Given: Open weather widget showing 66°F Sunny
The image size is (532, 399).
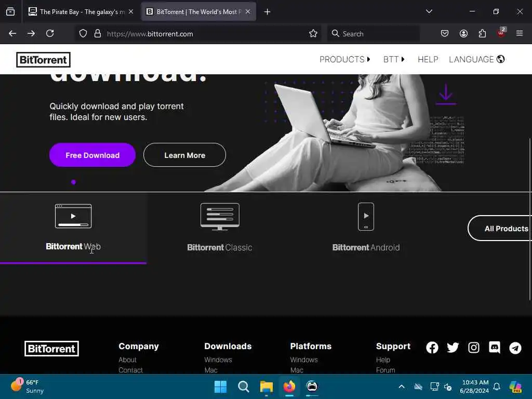Looking at the screenshot, I should coord(27,387).
